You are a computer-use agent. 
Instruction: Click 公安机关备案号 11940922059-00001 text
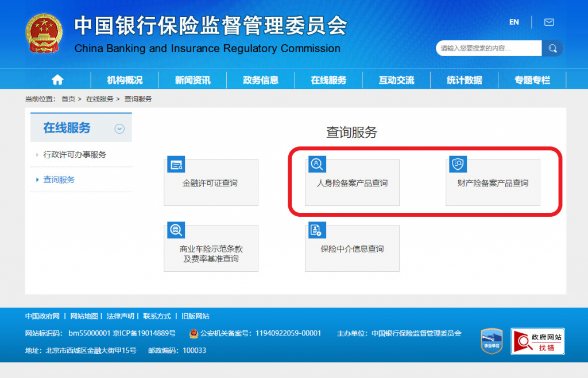tap(260, 333)
